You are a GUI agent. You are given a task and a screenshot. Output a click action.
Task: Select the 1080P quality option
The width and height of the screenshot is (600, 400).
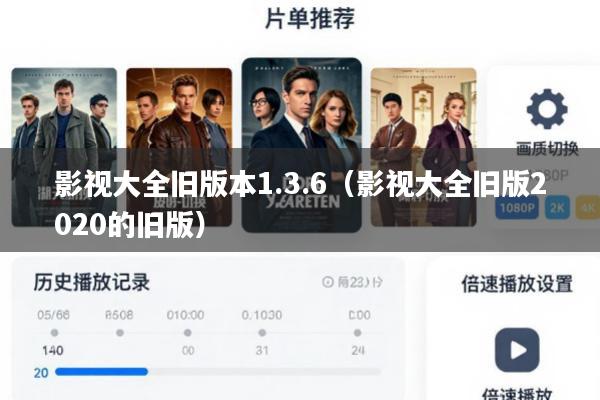pyautogui.click(x=517, y=207)
